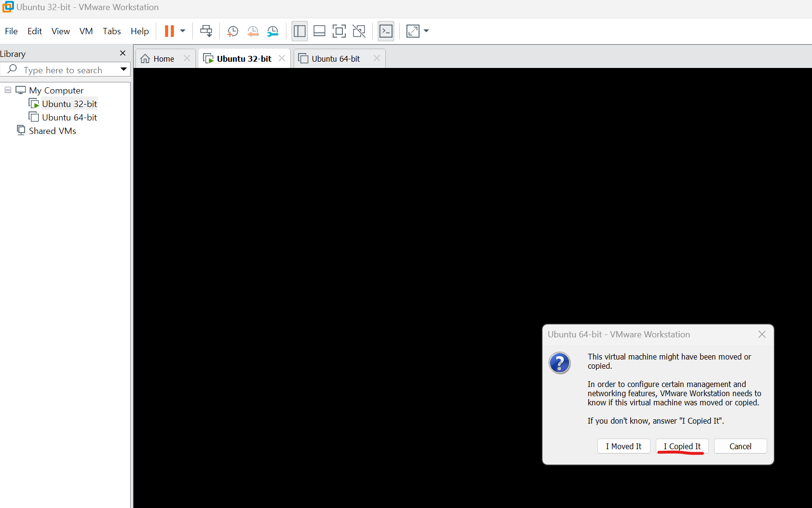This screenshot has width=812, height=508.
Task: Close the Ubuntu 64-bit tab
Action: click(377, 58)
